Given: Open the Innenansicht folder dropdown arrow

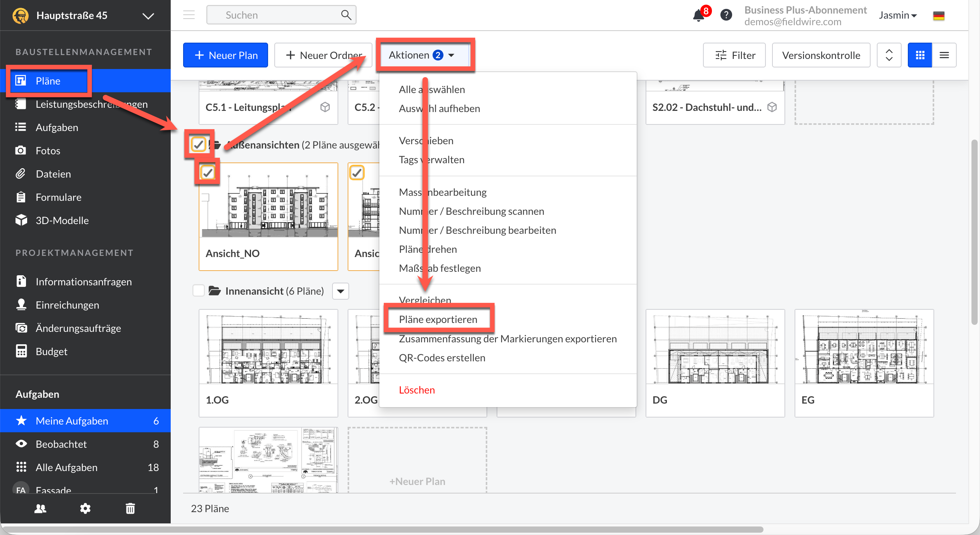Looking at the screenshot, I should pyautogui.click(x=340, y=291).
